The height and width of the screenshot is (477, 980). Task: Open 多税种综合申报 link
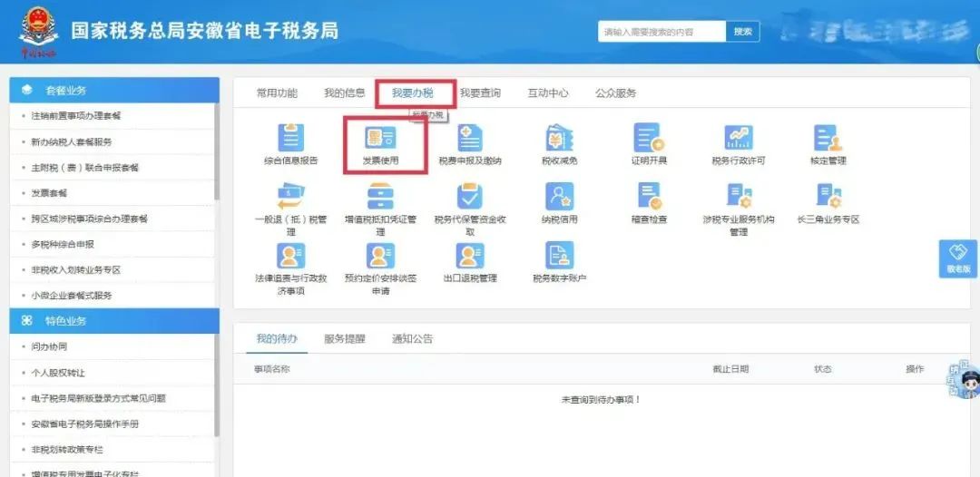[x=63, y=244]
